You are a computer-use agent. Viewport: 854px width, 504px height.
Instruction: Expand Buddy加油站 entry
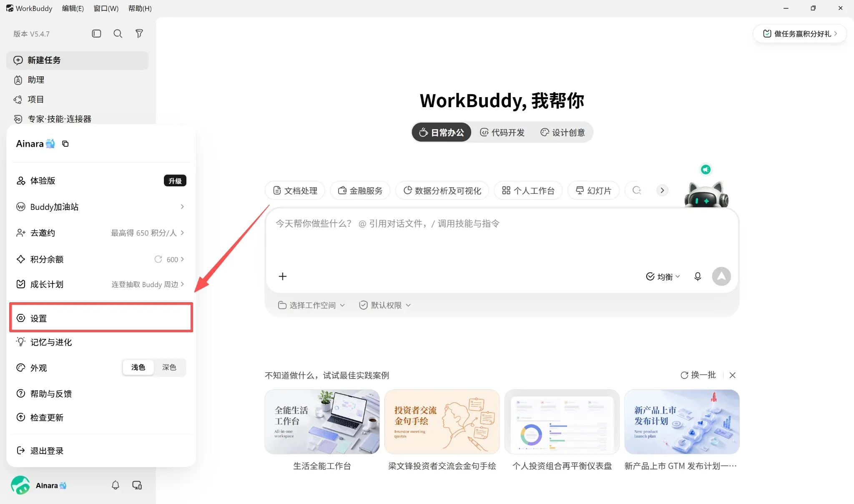tap(101, 207)
